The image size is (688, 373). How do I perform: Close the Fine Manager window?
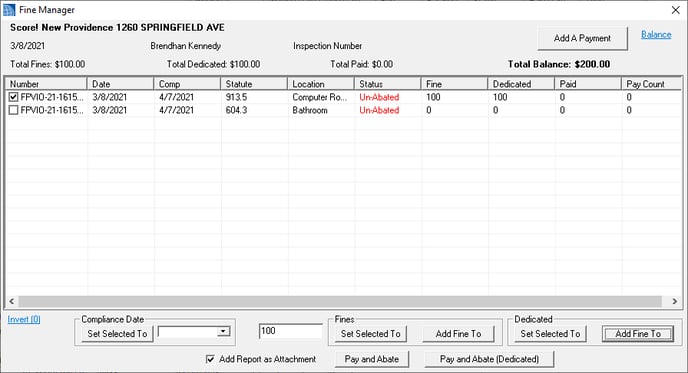tap(675, 10)
